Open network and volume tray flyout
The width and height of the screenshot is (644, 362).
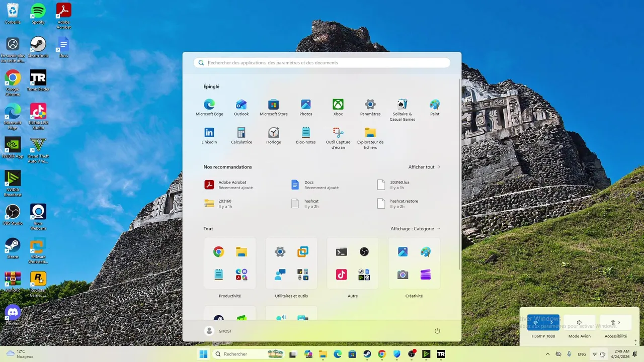point(598,354)
